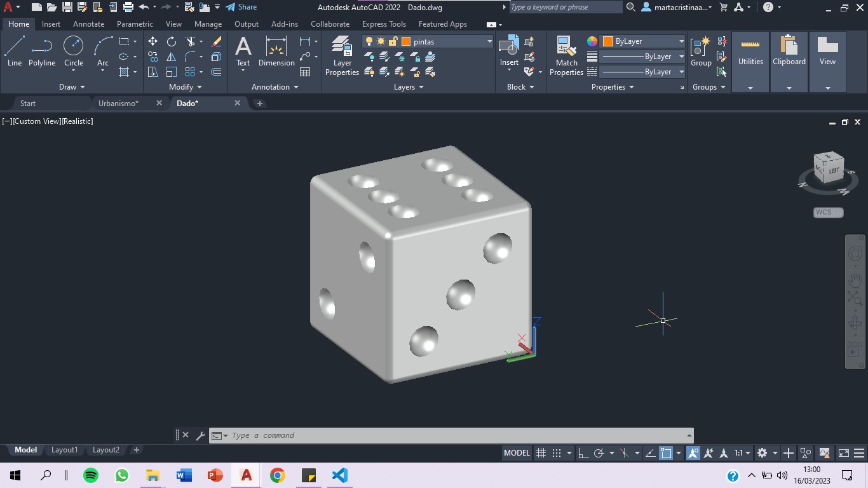
Task: Toggle snap mode in status bar
Action: (x=557, y=453)
